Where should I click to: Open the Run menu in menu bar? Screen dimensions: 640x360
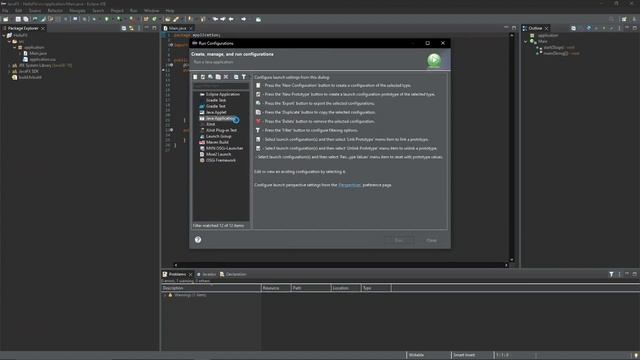[x=133, y=11]
